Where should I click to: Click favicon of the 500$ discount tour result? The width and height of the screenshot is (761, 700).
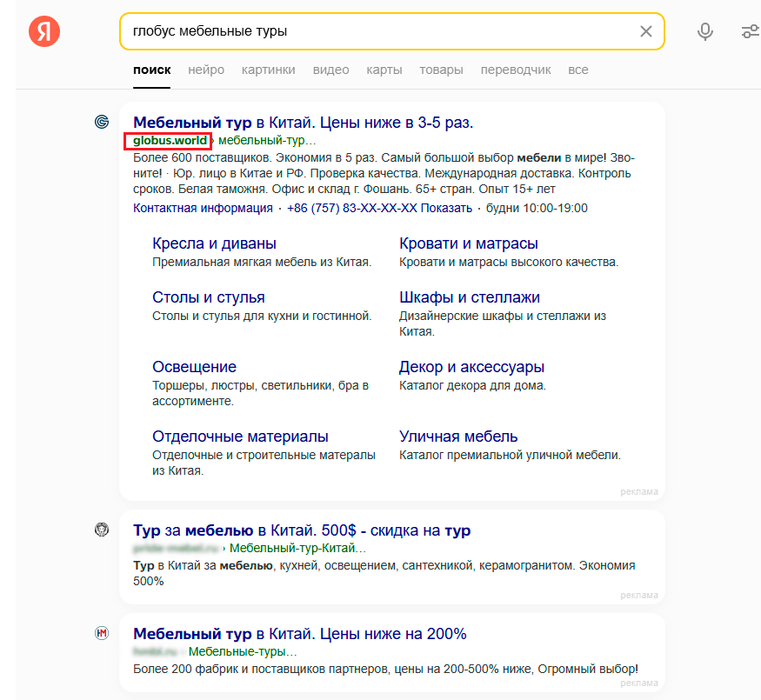pos(102,530)
